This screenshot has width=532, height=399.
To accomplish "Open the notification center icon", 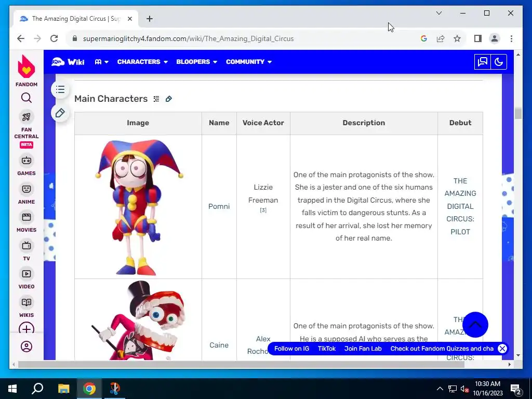I will pyautogui.click(x=516, y=389).
